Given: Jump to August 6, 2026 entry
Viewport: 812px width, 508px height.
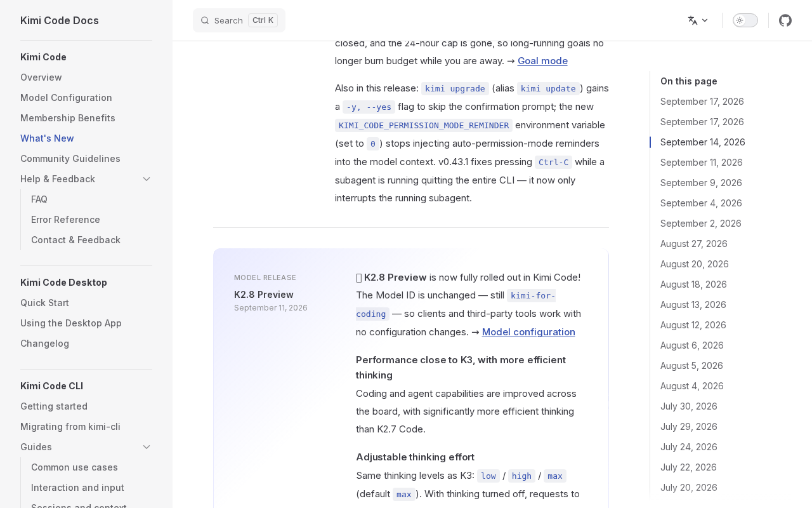Looking at the screenshot, I should coord(692,345).
